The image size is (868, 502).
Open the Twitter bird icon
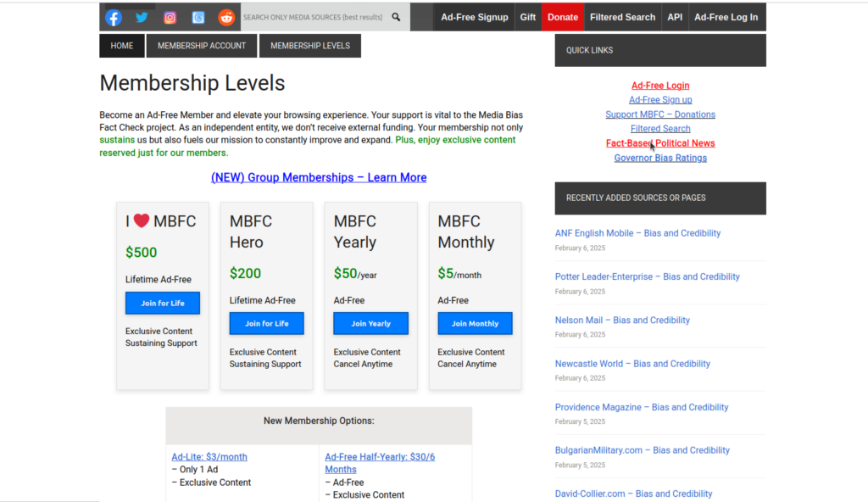click(142, 17)
